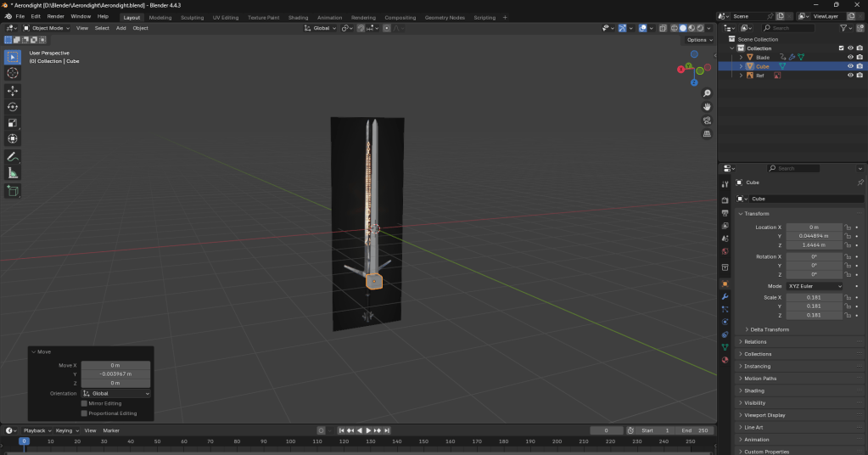The image size is (868, 455).
Task: Enable the Proportional Editing checkbox
Action: pos(84,413)
